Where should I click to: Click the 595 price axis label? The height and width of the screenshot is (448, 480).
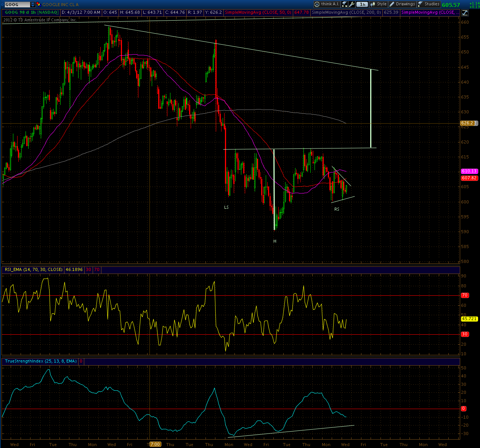(x=465, y=217)
